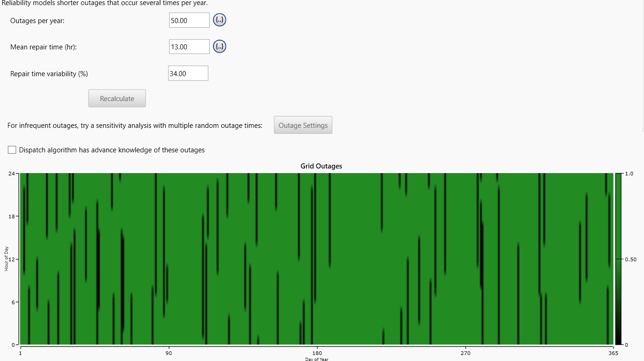Screen dimensions: 644x361
Task: Enable advance knowledge of outages checkbox
Action: pyautogui.click(x=12, y=150)
